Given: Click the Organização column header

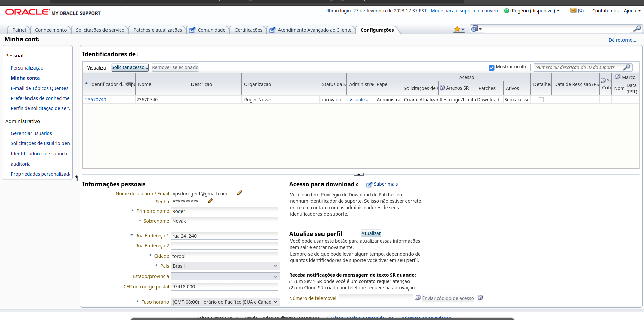Looking at the screenshot, I should 280,84.
